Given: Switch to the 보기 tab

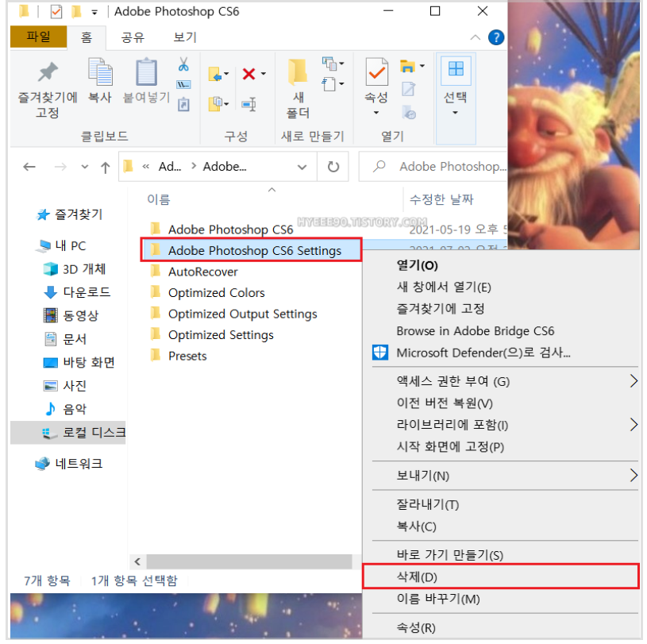Looking at the screenshot, I should coord(185,37).
